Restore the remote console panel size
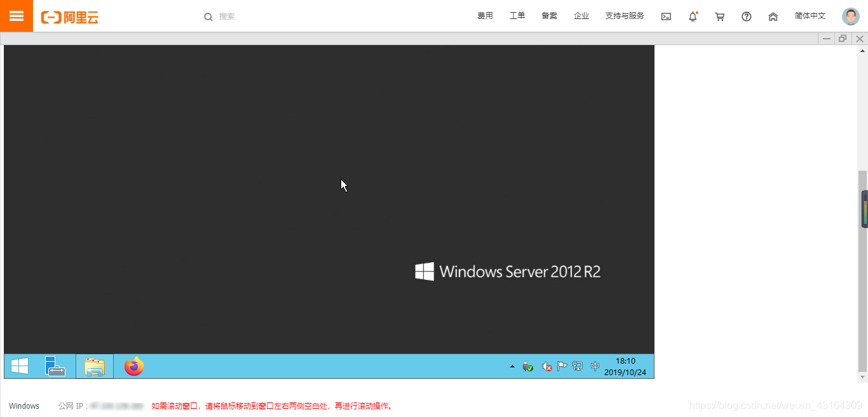 point(843,39)
